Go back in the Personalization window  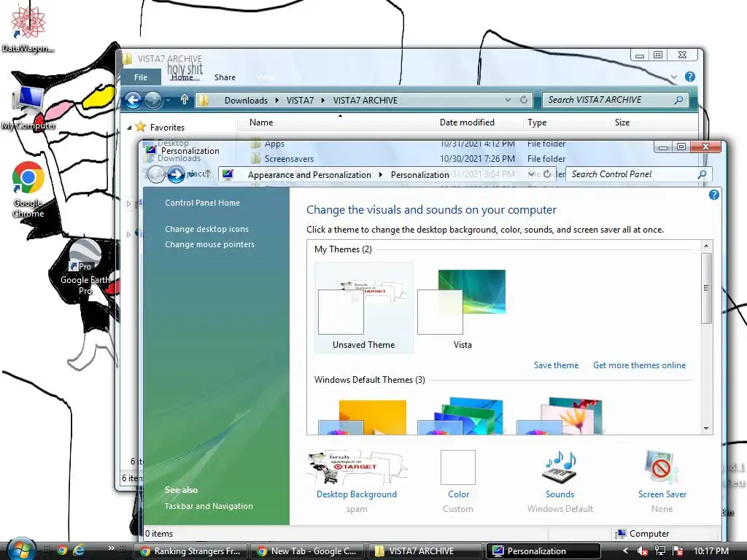(155, 174)
